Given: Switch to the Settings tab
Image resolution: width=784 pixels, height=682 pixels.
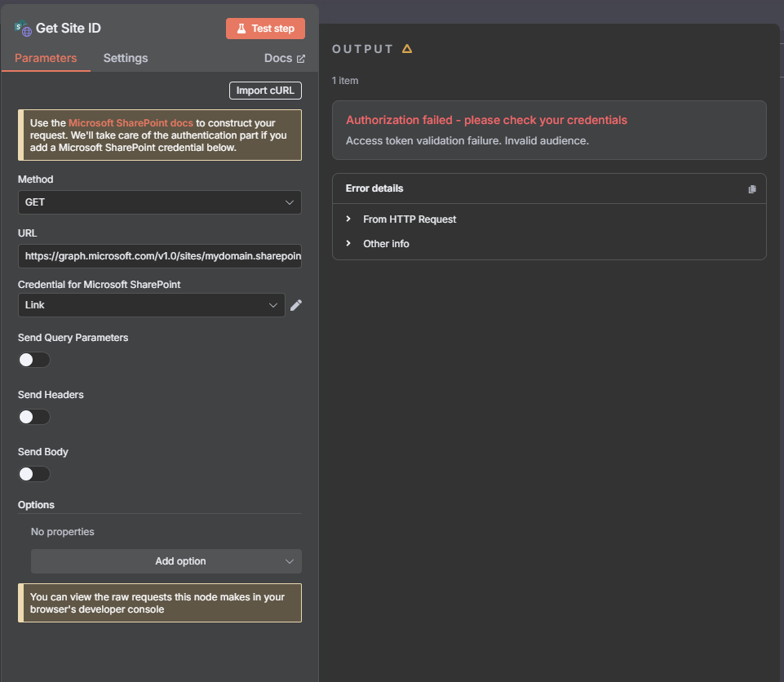Looking at the screenshot, I should point(126,58).
